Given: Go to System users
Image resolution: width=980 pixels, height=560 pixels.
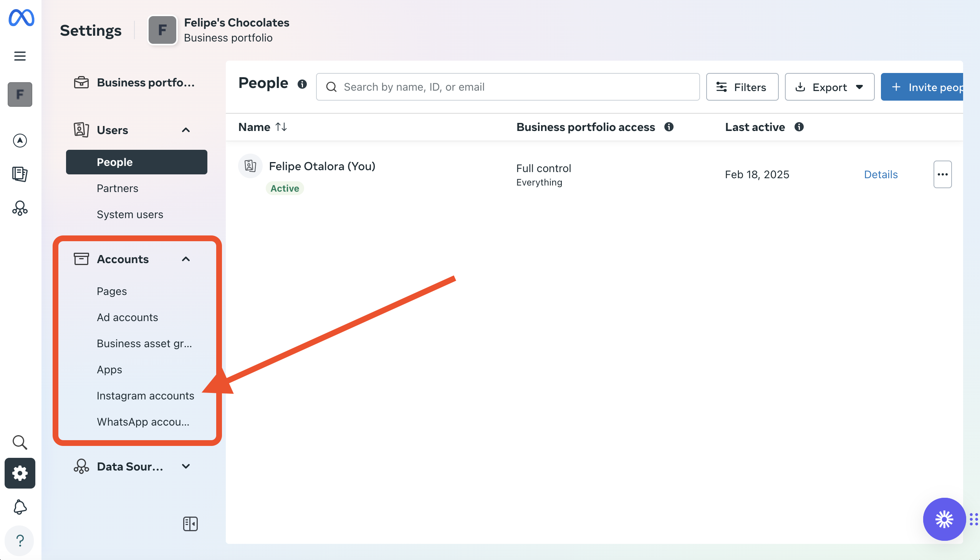Looking at the screenshot, I should tap(130, 214).
